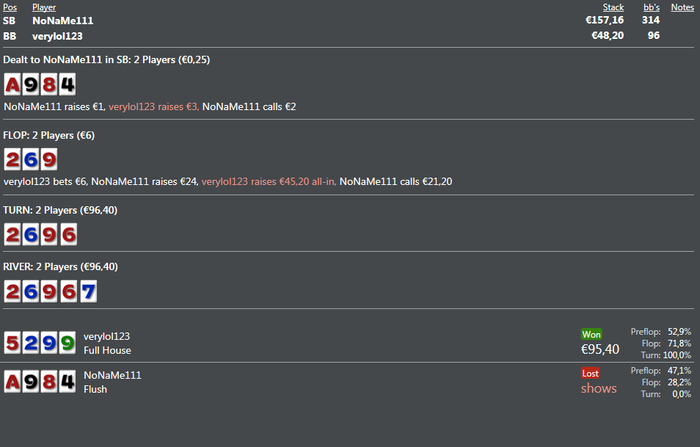
Task: Click the 5 card in verylol123's shown hand
Action: click(12, 344)
